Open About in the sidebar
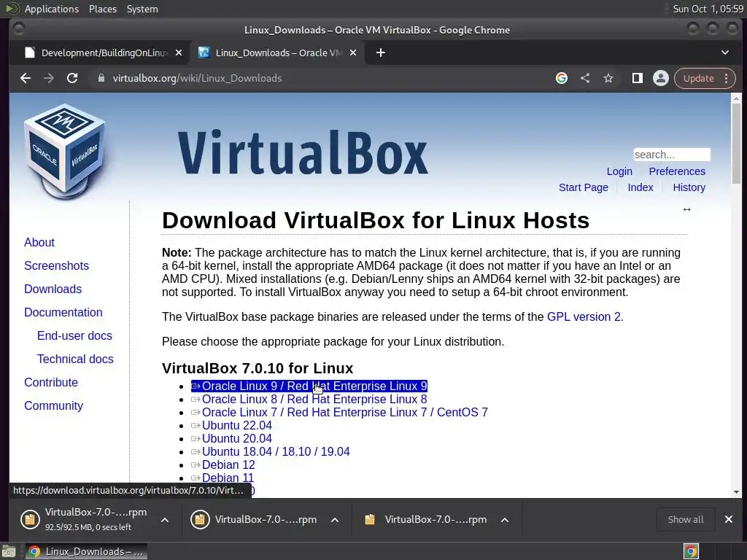The image size is (747, 560). [39, 242]
